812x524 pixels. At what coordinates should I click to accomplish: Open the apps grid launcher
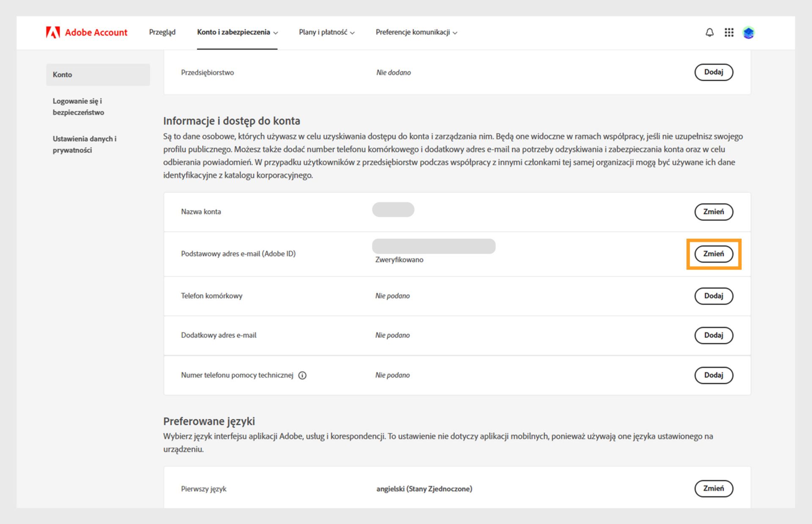click(729, 33)
